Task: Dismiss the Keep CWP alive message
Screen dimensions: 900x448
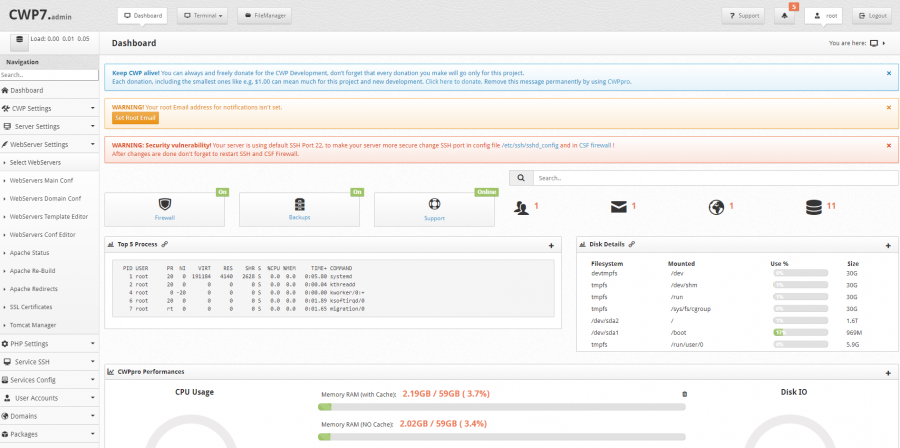Action: point(889,73)
